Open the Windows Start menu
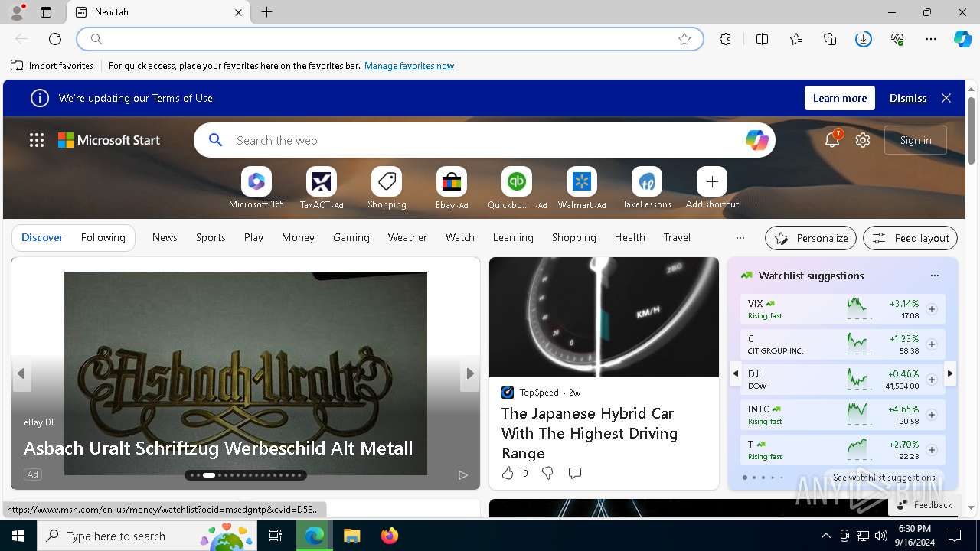 point(18,536)
